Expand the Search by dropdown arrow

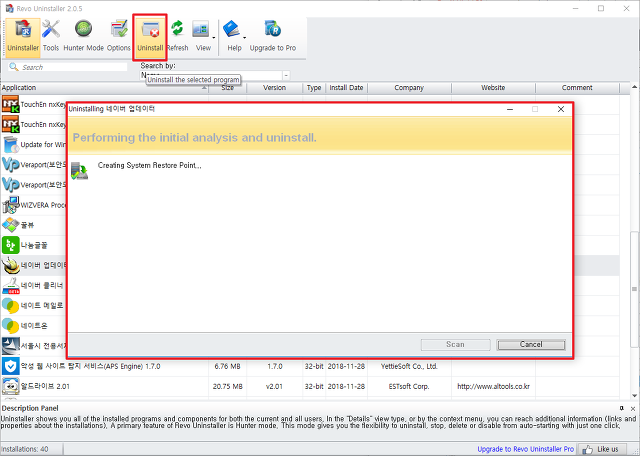286,76
